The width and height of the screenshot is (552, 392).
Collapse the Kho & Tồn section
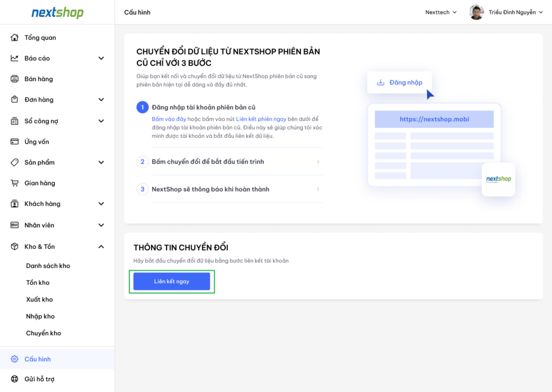[x=101, y=246]
